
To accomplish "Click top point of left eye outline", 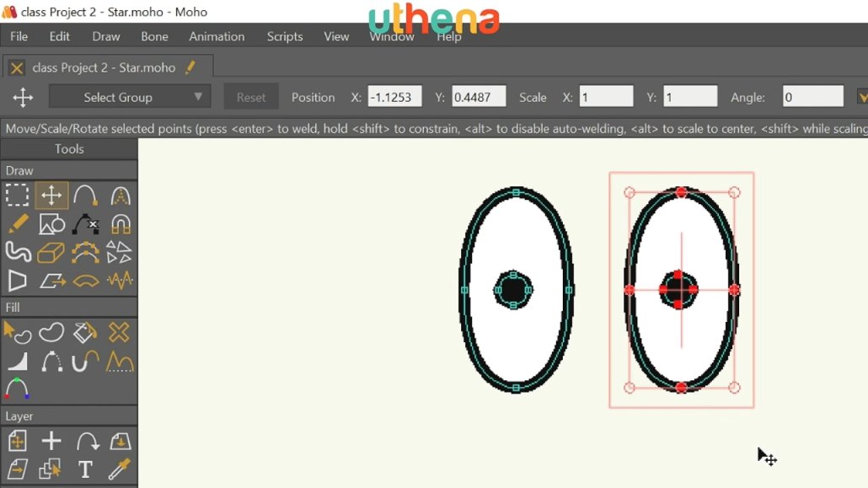I will (x=516, y=192).
